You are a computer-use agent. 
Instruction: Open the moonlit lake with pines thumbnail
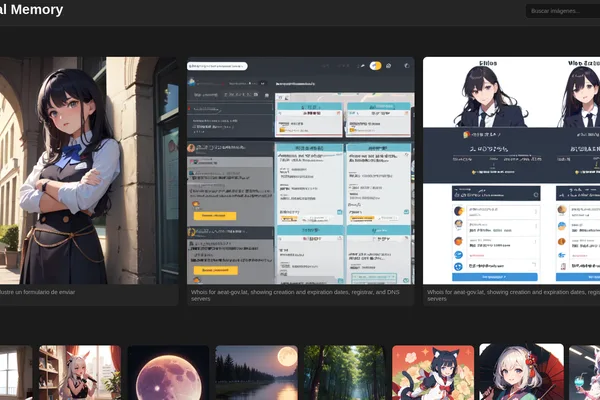(256, 372)
